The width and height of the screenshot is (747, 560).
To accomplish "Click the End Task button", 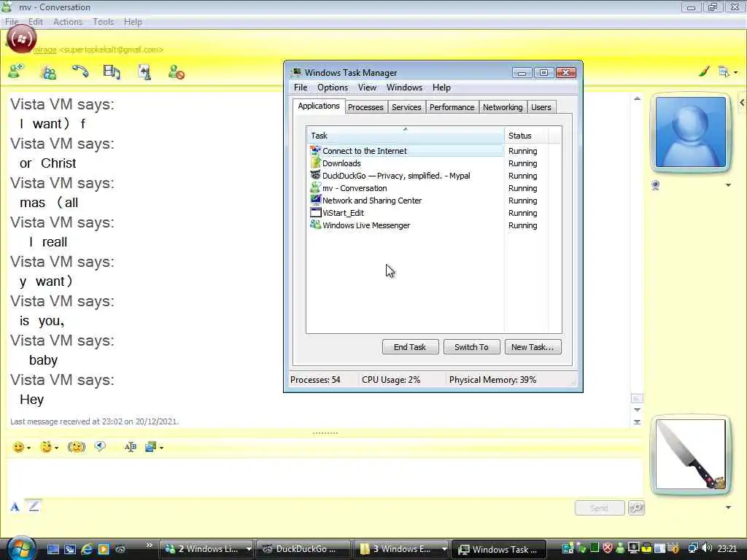I will [410, 347].
